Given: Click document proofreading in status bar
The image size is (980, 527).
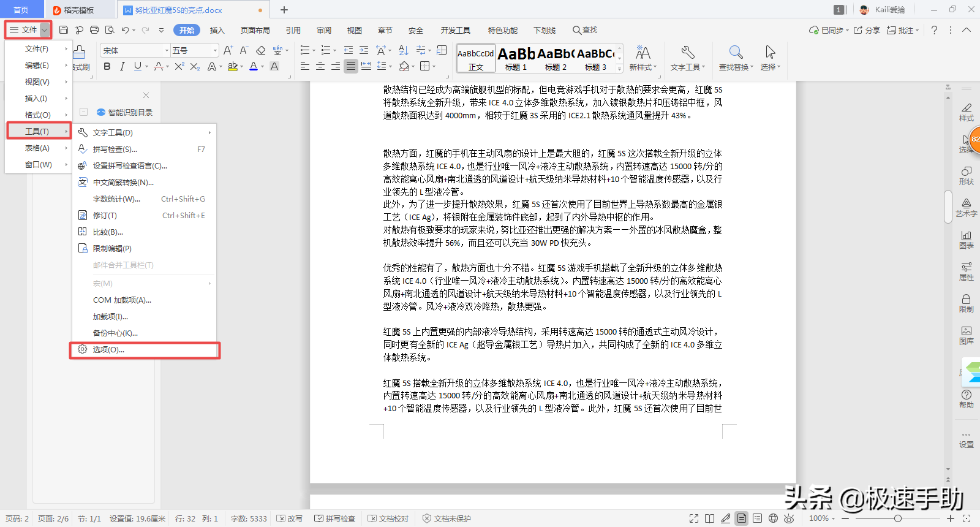Looking at the screenshot, I should click(x=388, y=518).
